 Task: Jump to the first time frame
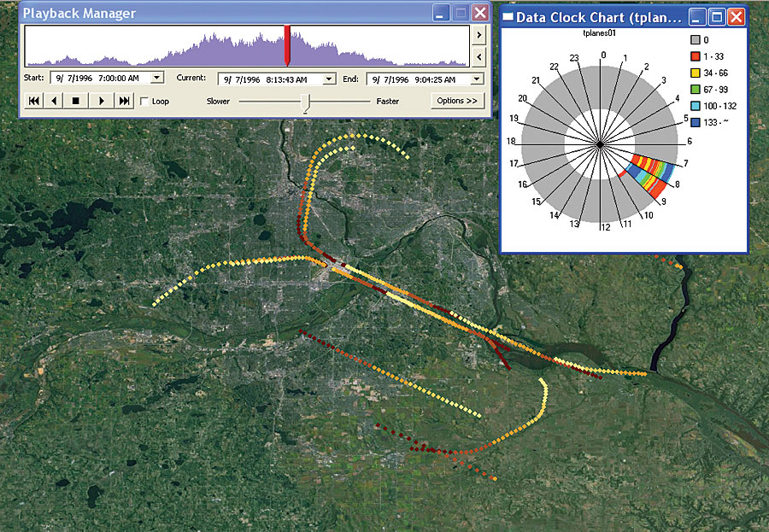pyautogui.click(x=35, y=101)
